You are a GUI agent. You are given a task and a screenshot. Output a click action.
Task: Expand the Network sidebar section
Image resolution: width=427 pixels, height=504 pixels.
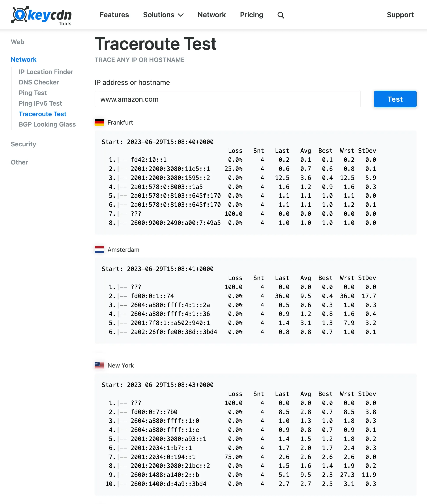click(23, 59)
